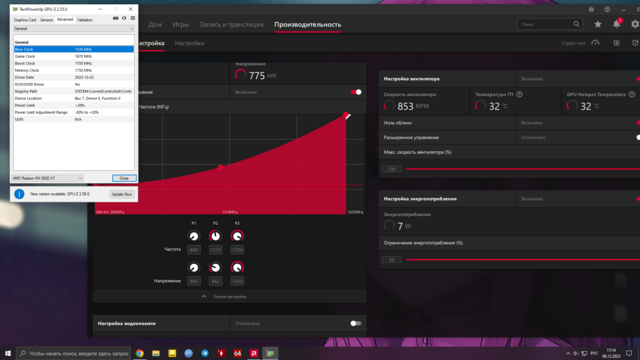
Task: Click the magnifier icon in AMD search box
Action: (576, 24)
